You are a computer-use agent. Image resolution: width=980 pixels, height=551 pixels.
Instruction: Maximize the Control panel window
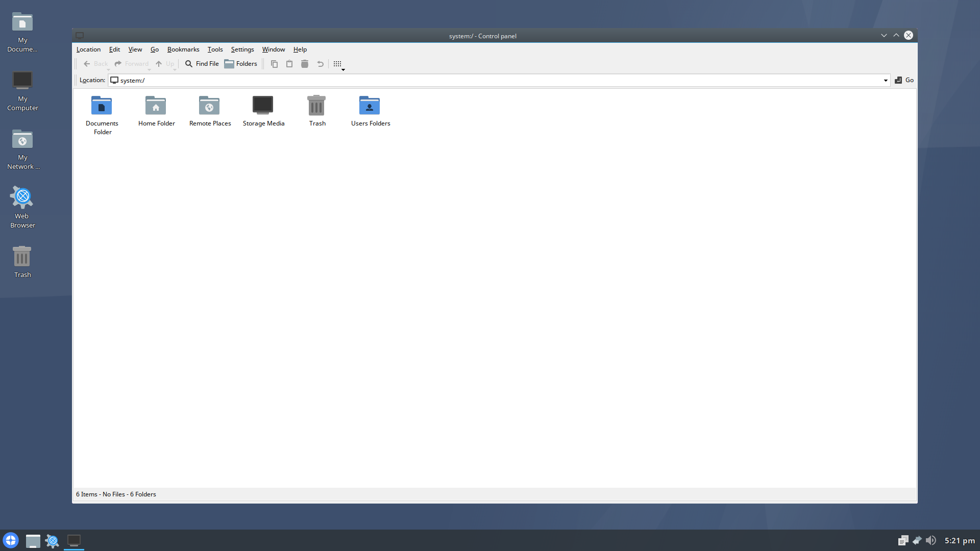[896, 35]
